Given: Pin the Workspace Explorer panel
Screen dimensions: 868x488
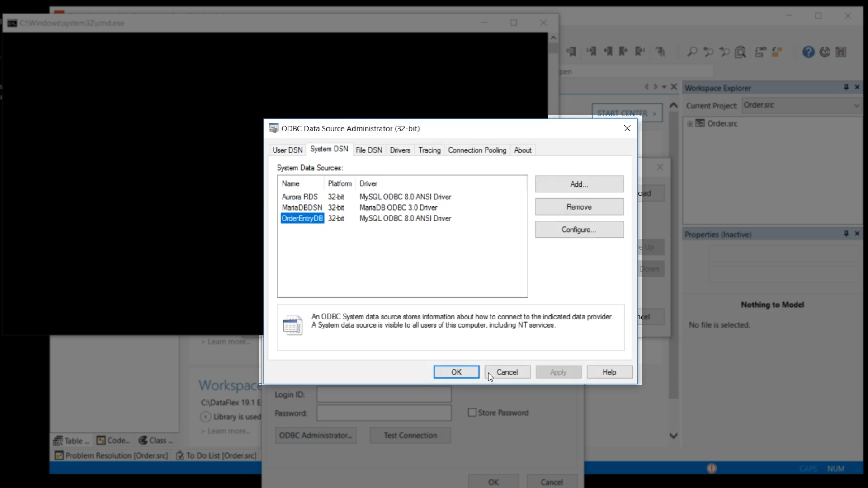Looking at the screenshot, I should pyautogui.click(x=846, y=87).
